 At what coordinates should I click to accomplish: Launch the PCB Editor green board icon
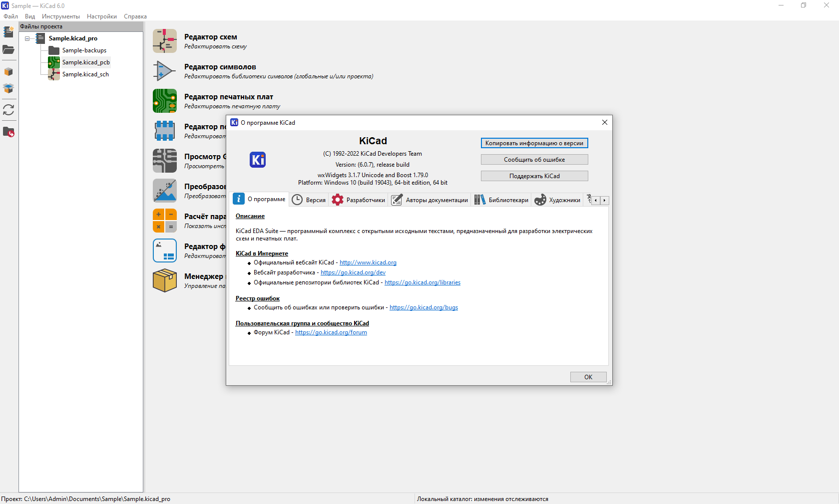[x=165, y=101]
